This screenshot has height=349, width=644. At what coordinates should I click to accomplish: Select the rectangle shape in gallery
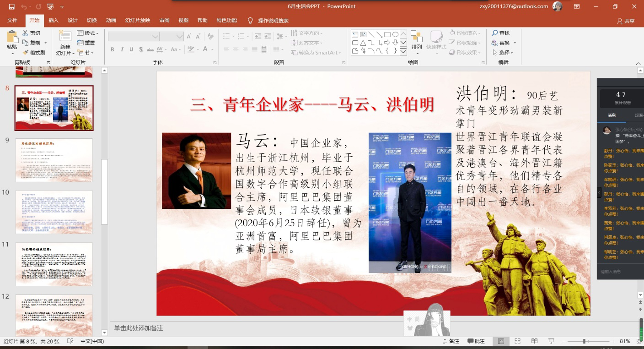(387, 34)
